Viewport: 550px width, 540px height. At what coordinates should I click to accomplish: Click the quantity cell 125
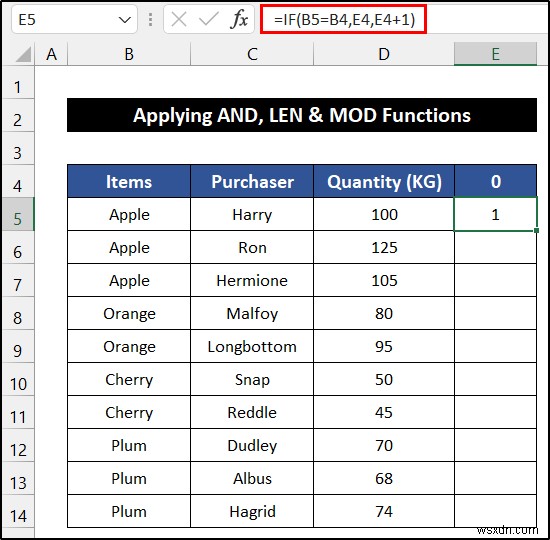(x=384, y=247)
